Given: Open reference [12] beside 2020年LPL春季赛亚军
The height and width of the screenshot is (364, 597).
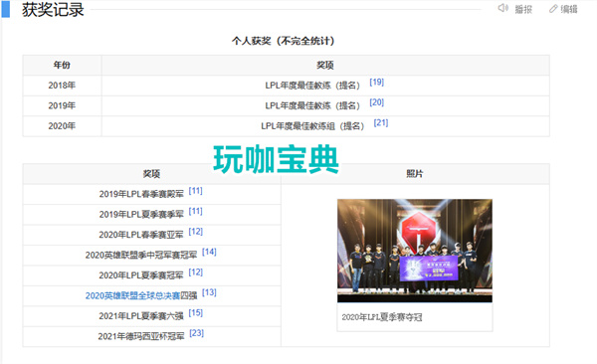Looking at the screenshot, I should point(195,231).
